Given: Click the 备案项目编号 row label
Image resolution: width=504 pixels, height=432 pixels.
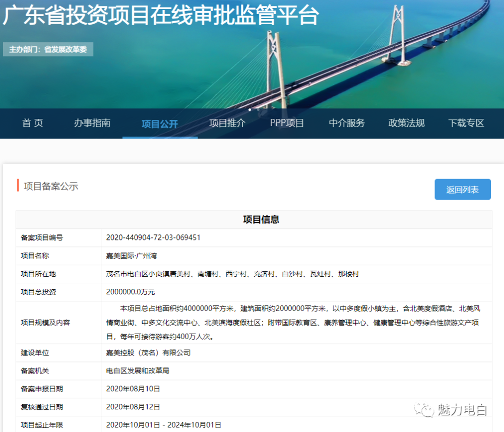Looking at the screenshot, I should point(42,237).
